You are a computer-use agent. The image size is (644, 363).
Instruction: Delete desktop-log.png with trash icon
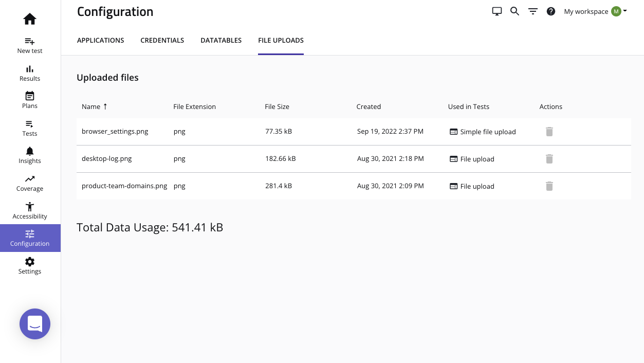pyautogui.click(x=549, y=159)
